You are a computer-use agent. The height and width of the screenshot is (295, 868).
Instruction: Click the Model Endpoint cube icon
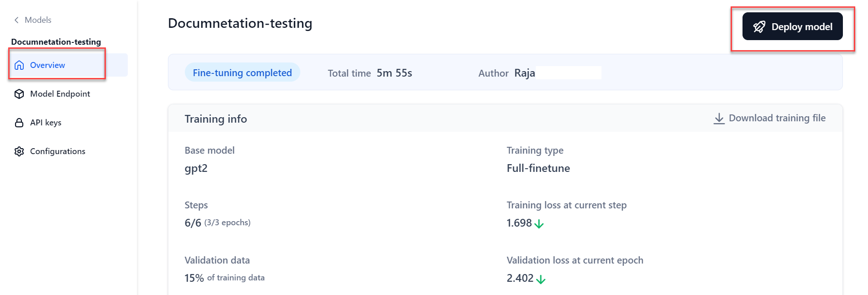pos(19,94)
